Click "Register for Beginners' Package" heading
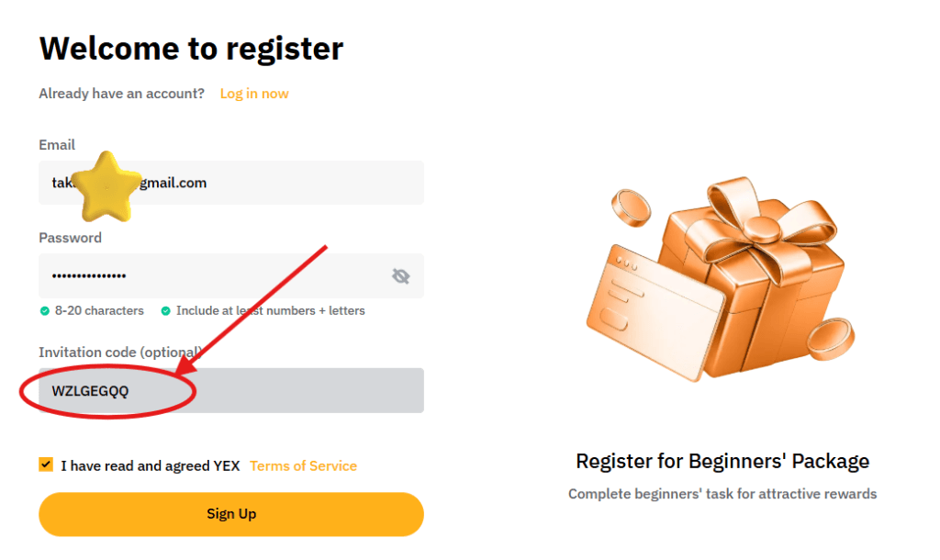The image size is (940, 560). 722,461
